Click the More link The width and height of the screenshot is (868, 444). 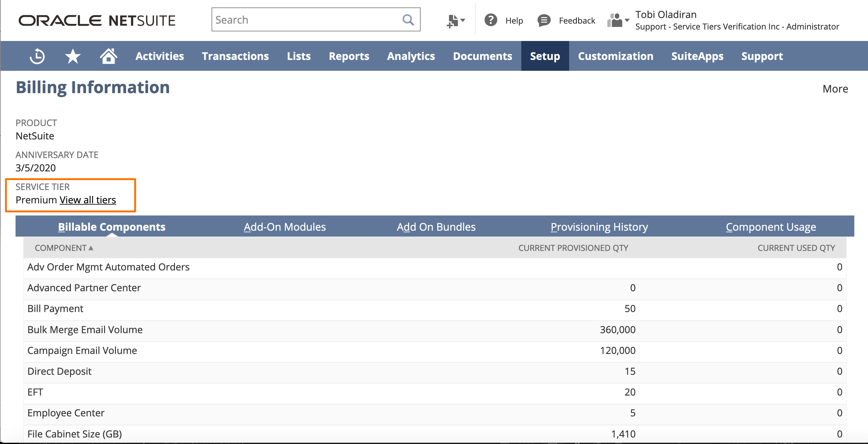835,88
